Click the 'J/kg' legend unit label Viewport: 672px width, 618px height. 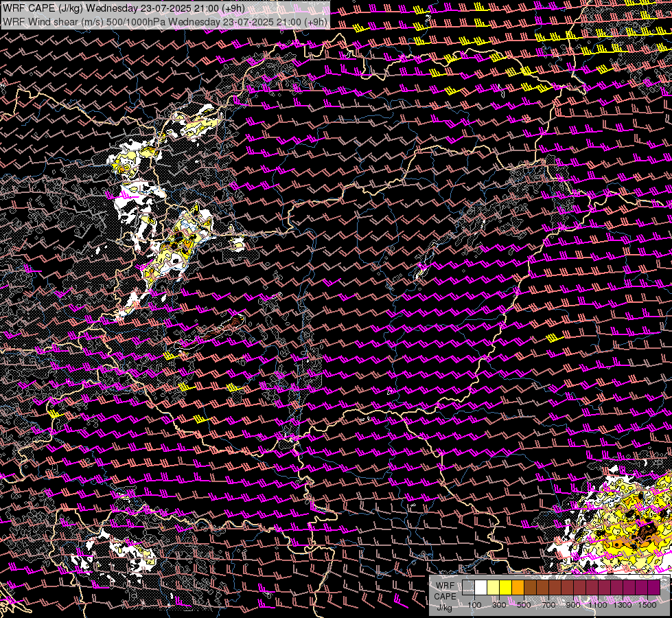click(x=445, y=608)
